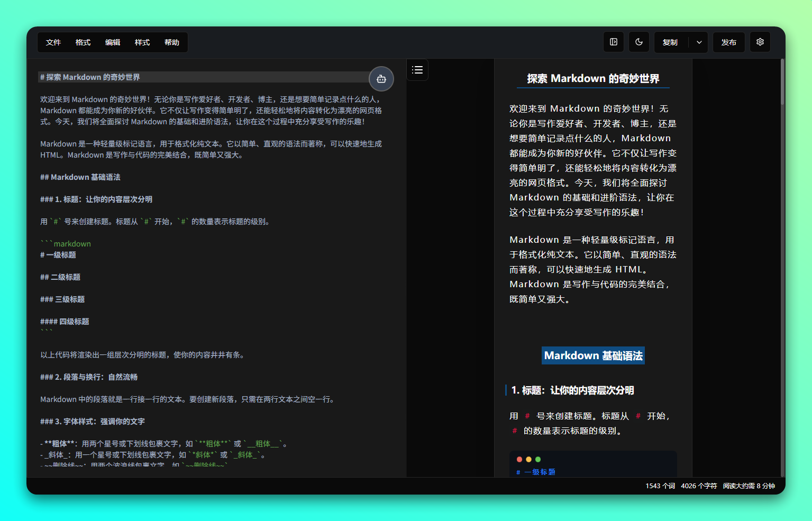Open the 样式 menu
The width and height of the screenshot is (812, 521).
142,42
